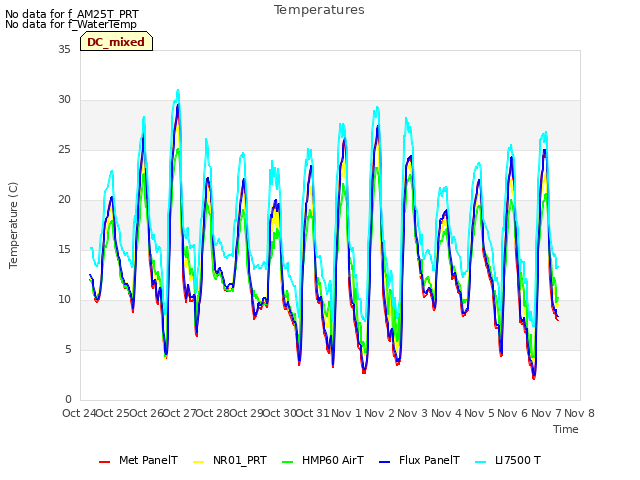Click the 'No data for f_AM25T_PRT' message
This screenshot has height=480, width=640.
click(x=72, y=14)
